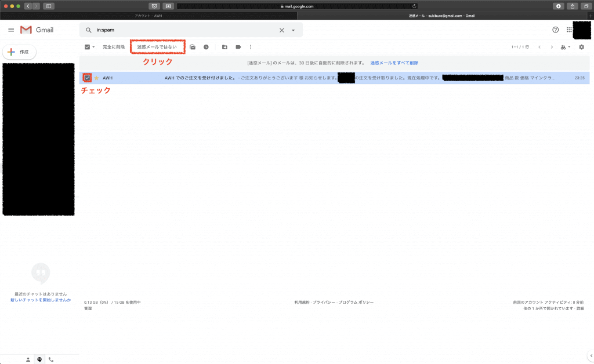Open the settings gear

581,47
